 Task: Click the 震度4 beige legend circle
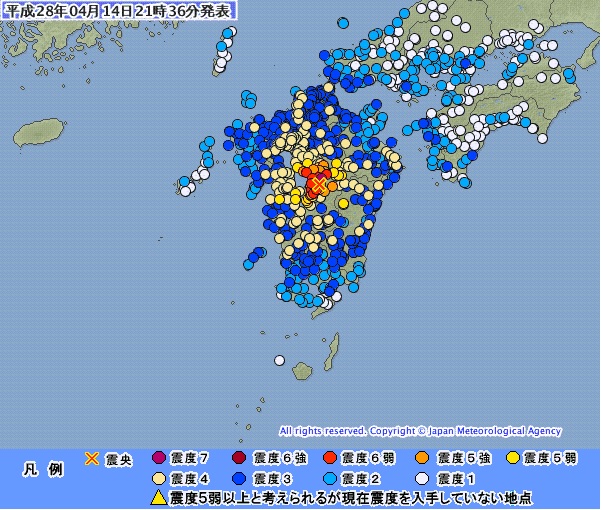coord(159,479)
